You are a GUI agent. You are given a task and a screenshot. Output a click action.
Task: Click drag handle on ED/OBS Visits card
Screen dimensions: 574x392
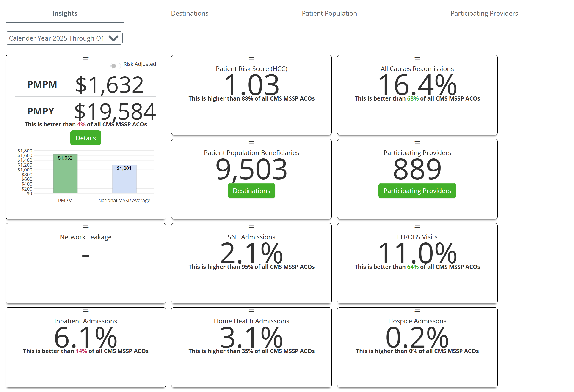pyautogui.click(x=417, y=226)
